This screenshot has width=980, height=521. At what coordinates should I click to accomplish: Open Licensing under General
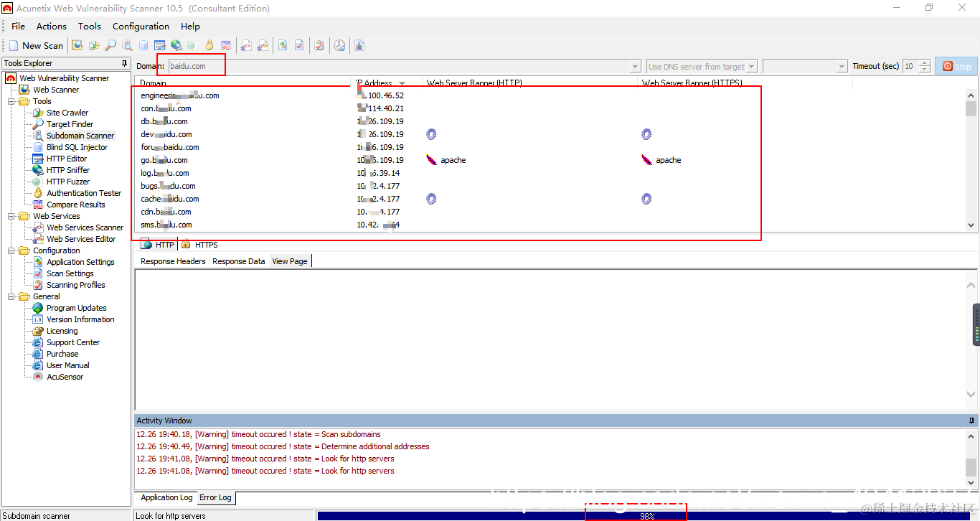coord(62,331)
